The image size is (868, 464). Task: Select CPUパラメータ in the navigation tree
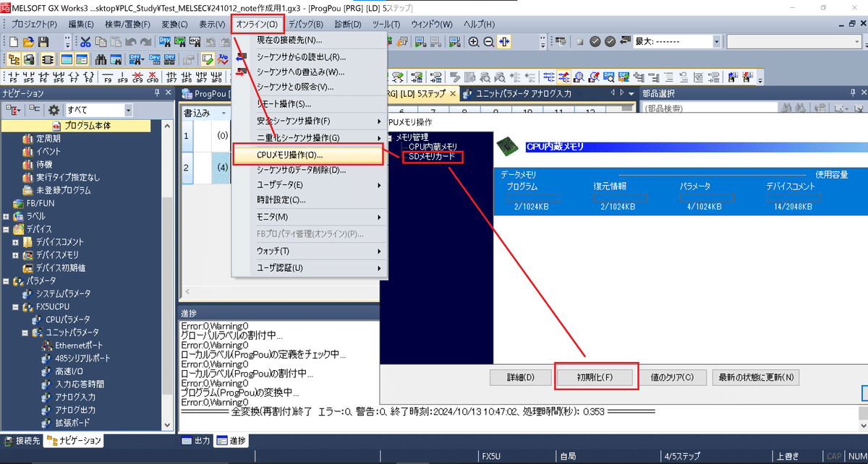[68, 319]
